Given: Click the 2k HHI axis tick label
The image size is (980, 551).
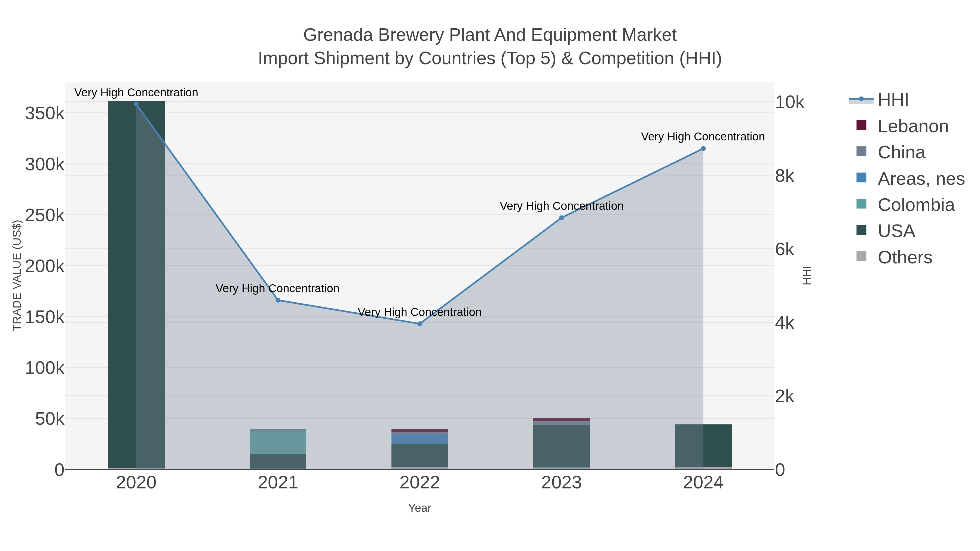Looking at the screenshot, I should click(785, 397).
